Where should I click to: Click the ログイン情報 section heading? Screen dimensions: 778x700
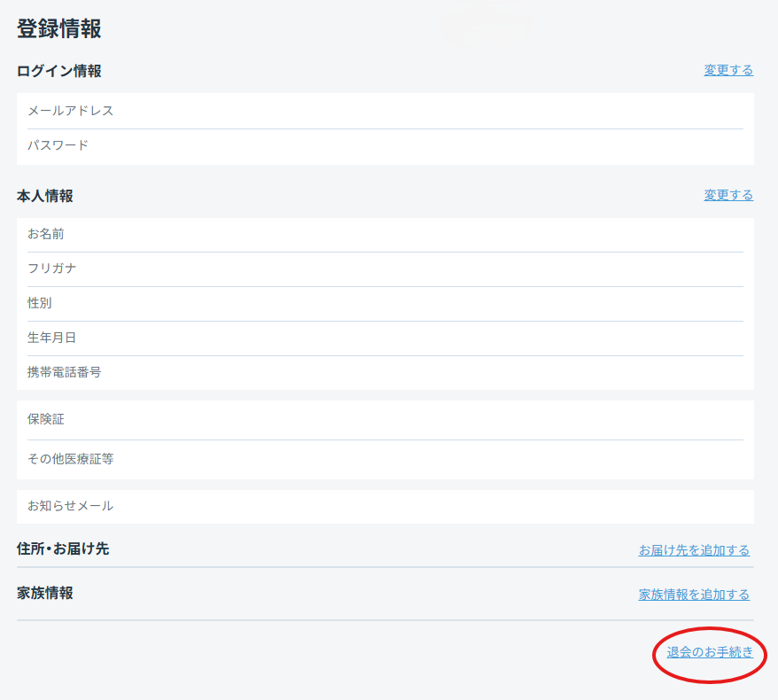pos(59,71)
